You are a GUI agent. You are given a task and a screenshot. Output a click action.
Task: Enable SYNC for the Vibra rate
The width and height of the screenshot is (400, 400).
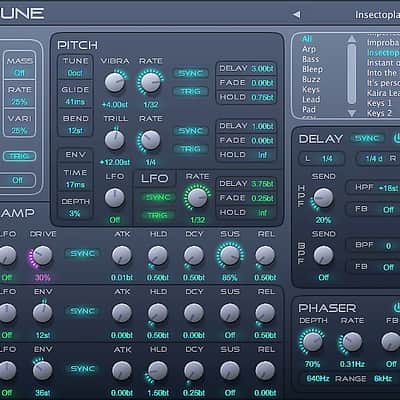[x=190, y=73]
